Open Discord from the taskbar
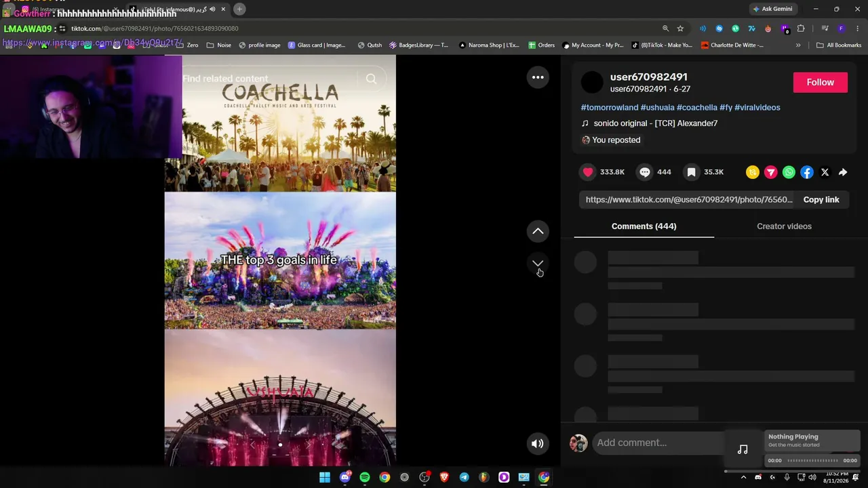868x488 pixels. tap(344, 477)
